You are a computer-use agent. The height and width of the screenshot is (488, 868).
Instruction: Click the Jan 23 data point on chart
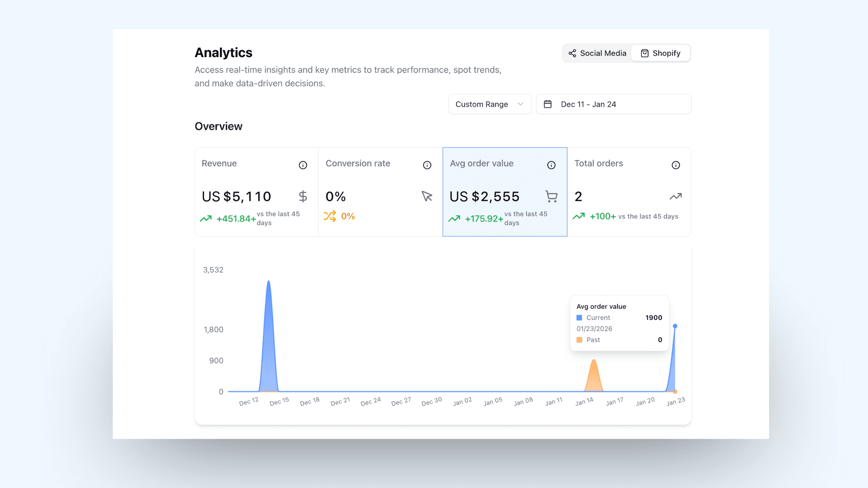(675, 326)
